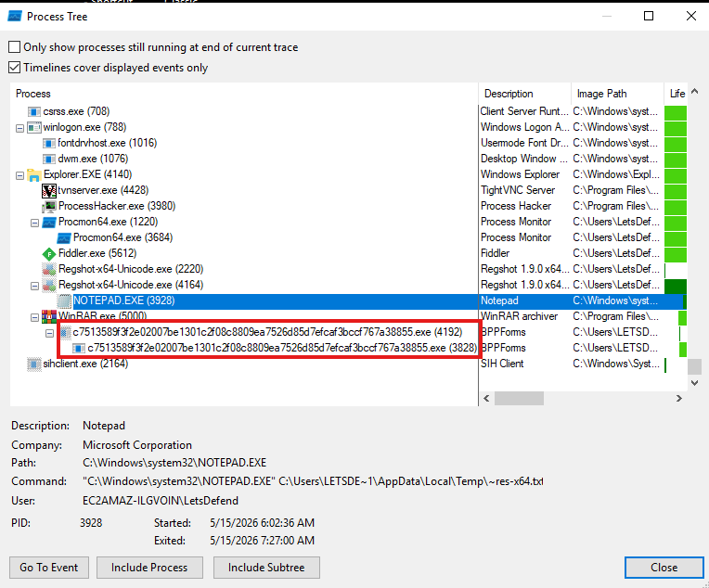This screenshot has height=588, width=709.
Task: Close window with title bar X
Action: (x=691, y=17)
